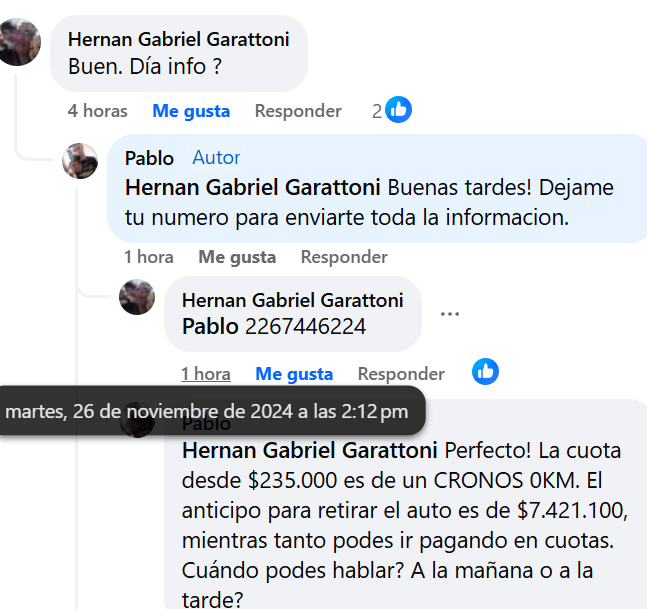The height and width of the screenshot is (609, 647).
Task: Open Hernan's profile picture on top comment
Action: [18, 42]
